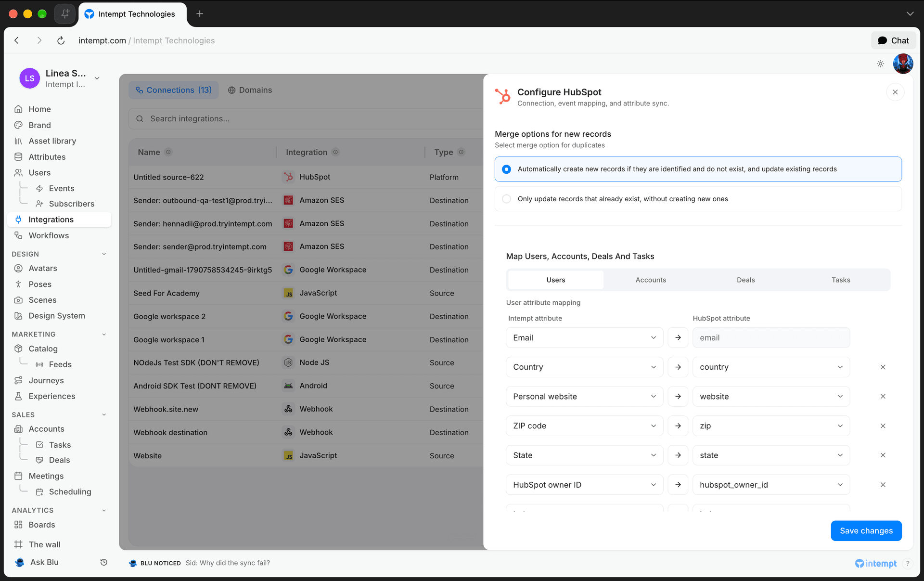
Task: Remove the Country attribute mapping
Action: (883, 367)
